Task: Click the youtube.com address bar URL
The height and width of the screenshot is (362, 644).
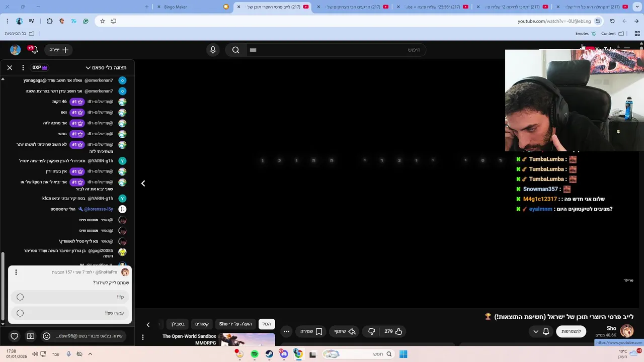Action: click(x=554, y=21)
